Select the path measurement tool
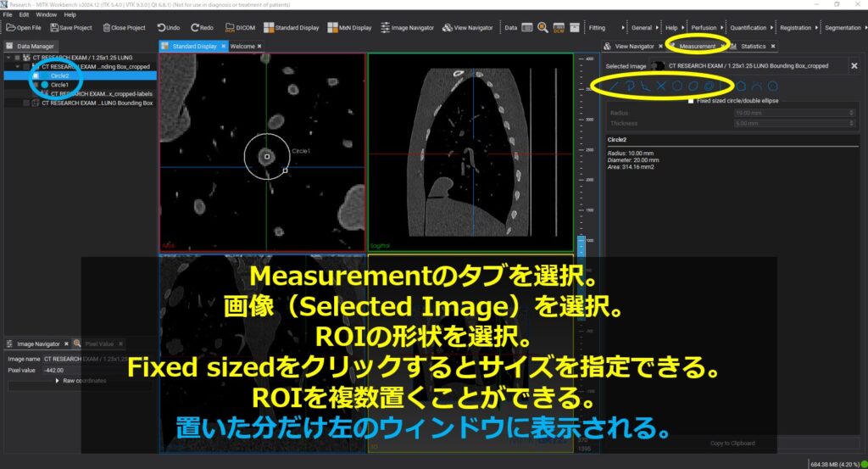 [630, 86]
